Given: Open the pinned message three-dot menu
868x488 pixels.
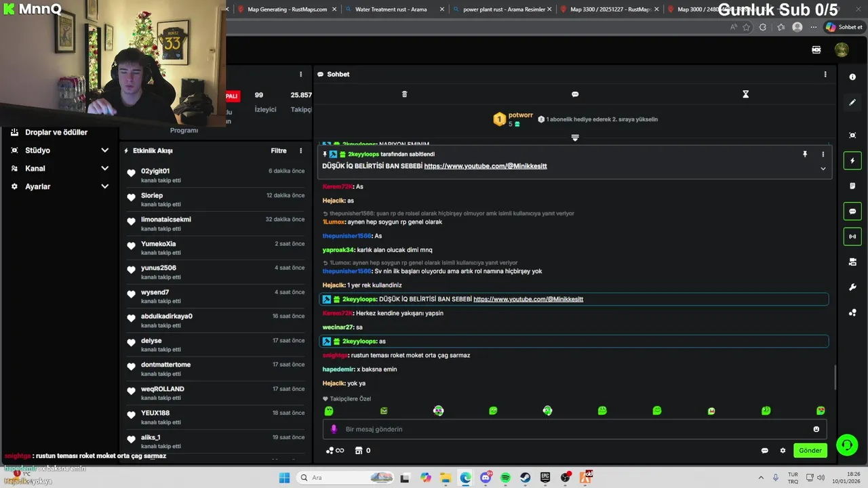Looking at the screenshot, I should (x=823, y=155).
